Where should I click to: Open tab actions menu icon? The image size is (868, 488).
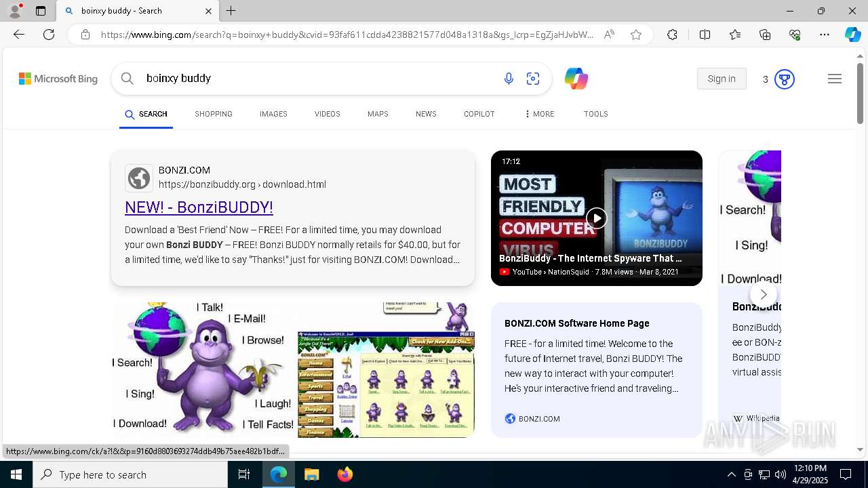pos(41,11)
